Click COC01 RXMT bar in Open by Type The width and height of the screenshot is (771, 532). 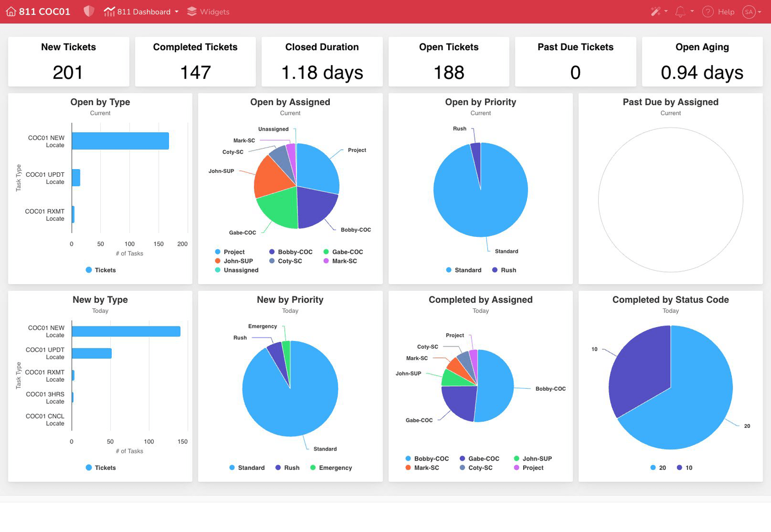(73, 214)
